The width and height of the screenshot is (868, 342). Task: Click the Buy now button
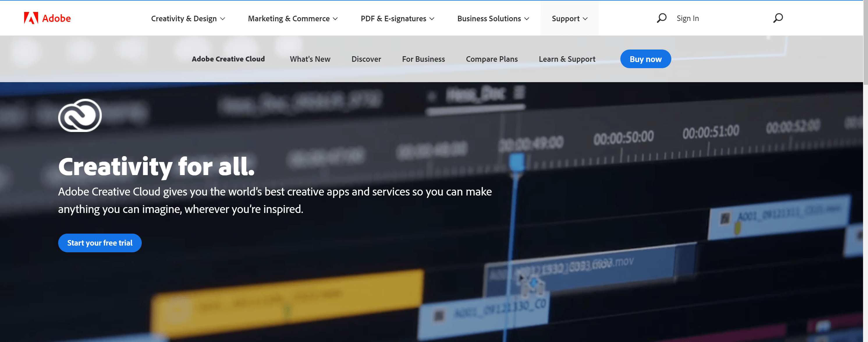(x=645, y=59)
